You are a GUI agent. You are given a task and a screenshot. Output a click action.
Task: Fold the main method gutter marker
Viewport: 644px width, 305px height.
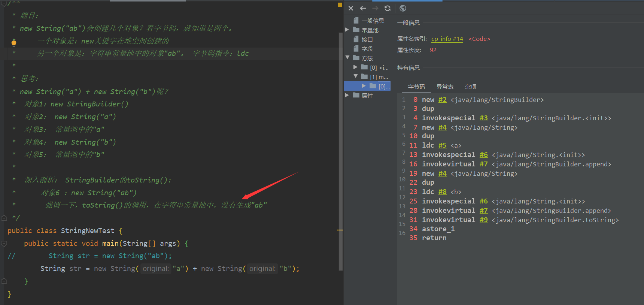point(4,244)
